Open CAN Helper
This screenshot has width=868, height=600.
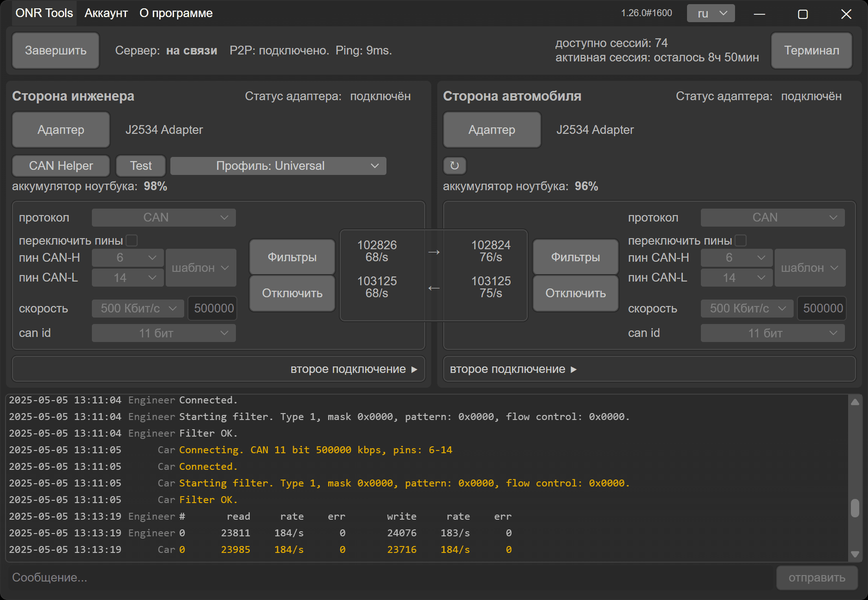click(x=61, y=166)
